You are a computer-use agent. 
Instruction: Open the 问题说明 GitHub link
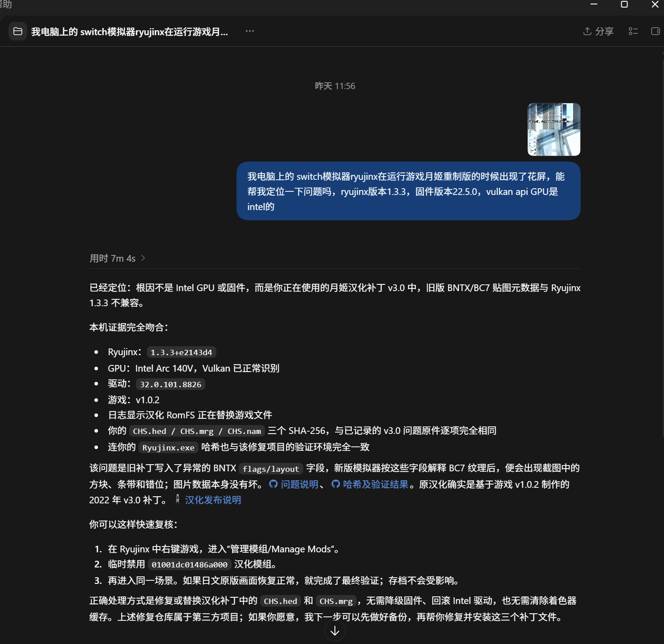click(299, 484)
